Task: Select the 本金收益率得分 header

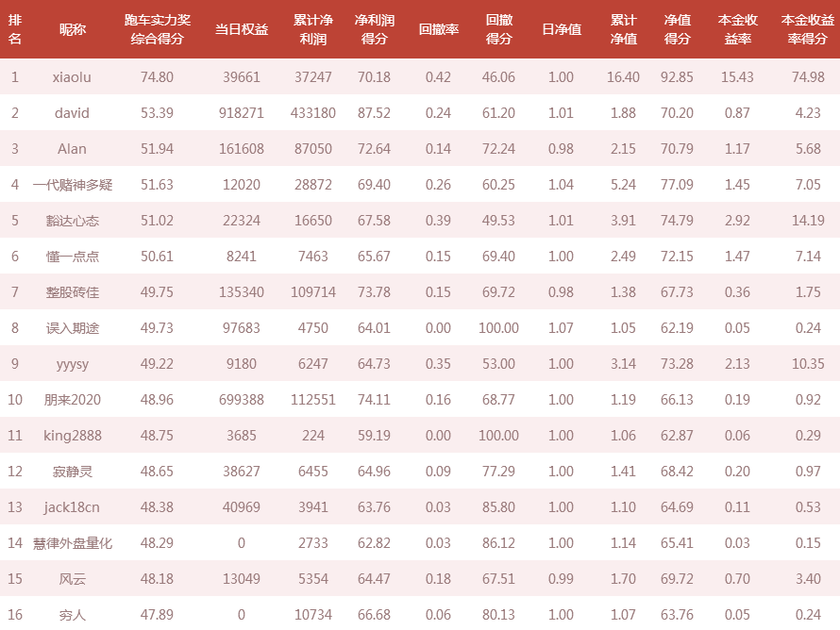Action: click(807, 29)
